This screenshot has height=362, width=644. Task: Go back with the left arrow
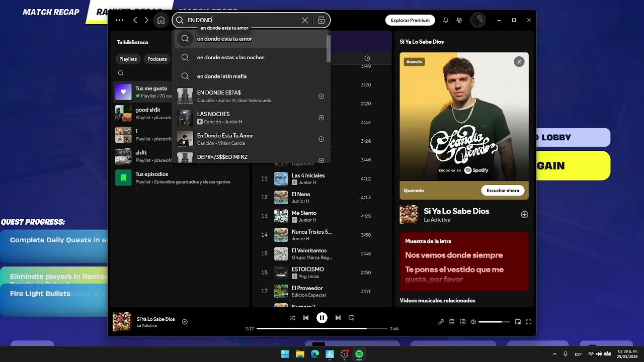[x=135, y=20]
